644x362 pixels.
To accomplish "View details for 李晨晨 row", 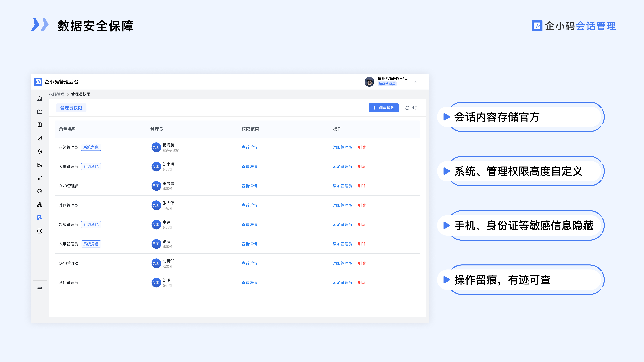I will coord(249,186).
